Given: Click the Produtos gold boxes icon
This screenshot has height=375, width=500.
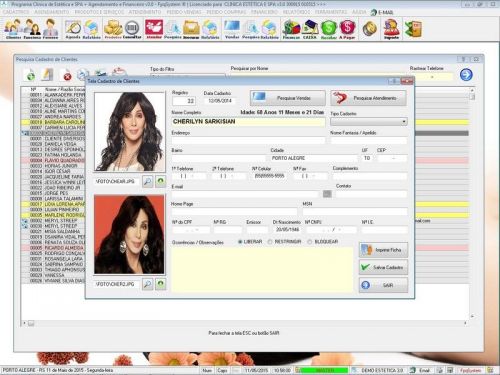Looking at the screenshot, I should [113, 29].
